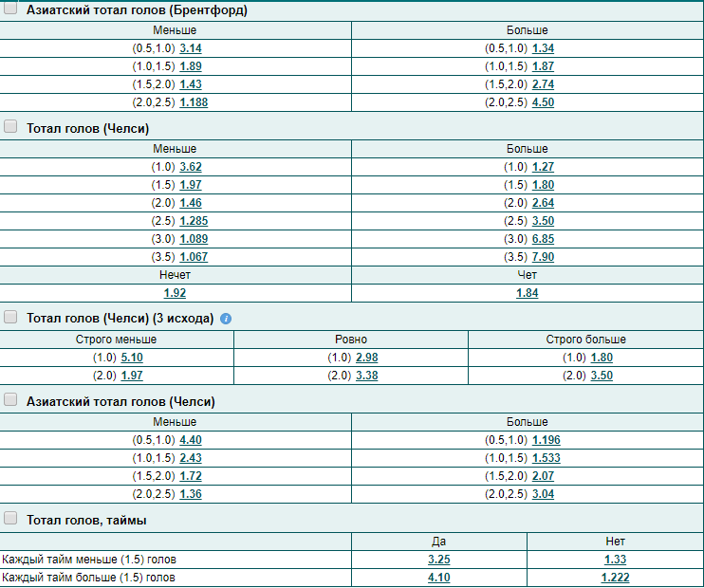Image resolution: width=704 pixels, height=588 pixels.
Task: Select Нечет odds 1.92
Action: click(x=175, y=293)
